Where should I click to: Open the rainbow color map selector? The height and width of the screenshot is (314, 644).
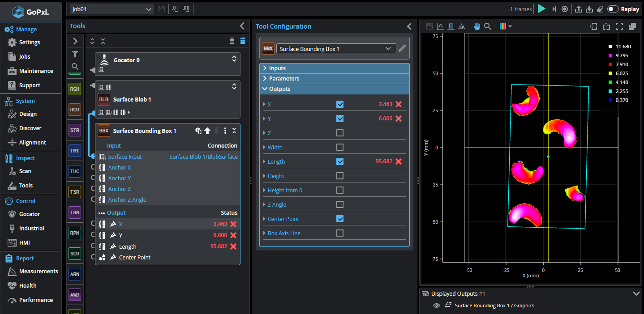pyautogui.click(x=506, y=26)
